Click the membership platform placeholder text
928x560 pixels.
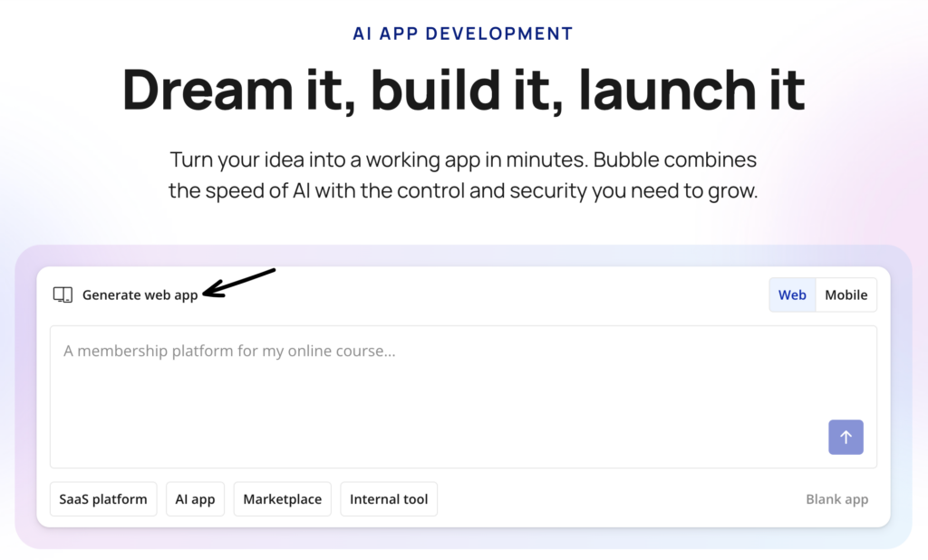(228, 351)
